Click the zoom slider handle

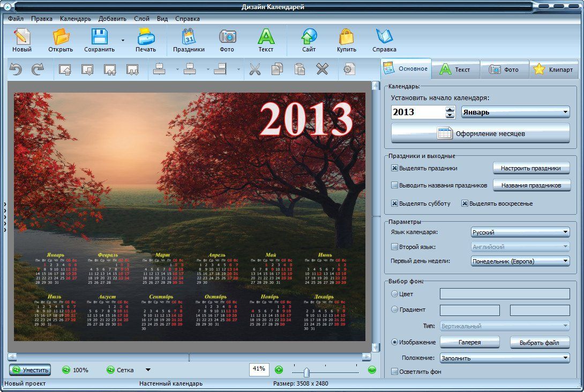(x=306, y=372)
